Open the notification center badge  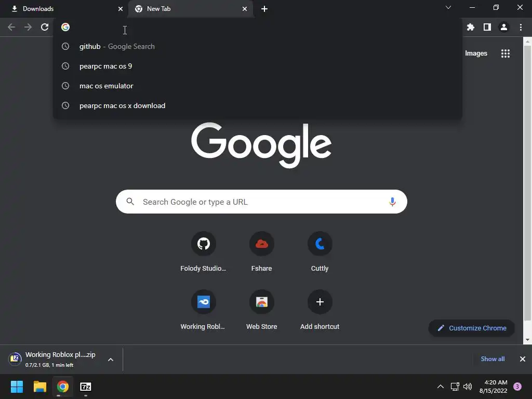(517, 387)
